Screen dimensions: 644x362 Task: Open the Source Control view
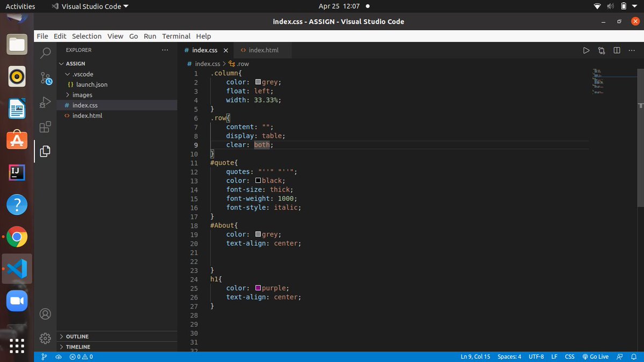[x=46, y=78]
